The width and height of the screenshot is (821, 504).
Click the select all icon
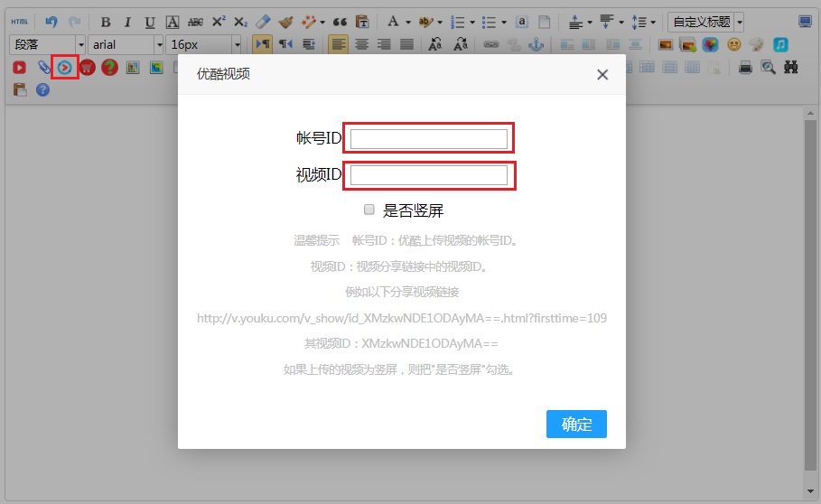point(521,22)
